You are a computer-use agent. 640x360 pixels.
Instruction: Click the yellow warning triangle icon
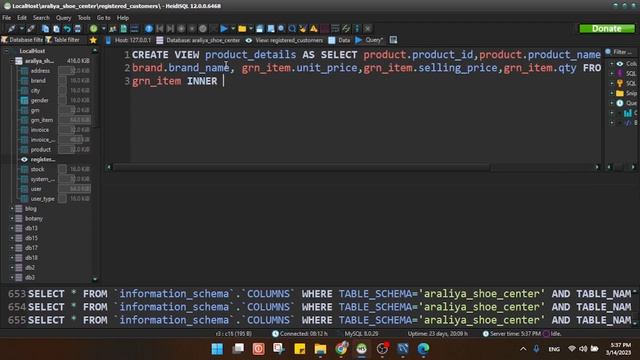313,29
